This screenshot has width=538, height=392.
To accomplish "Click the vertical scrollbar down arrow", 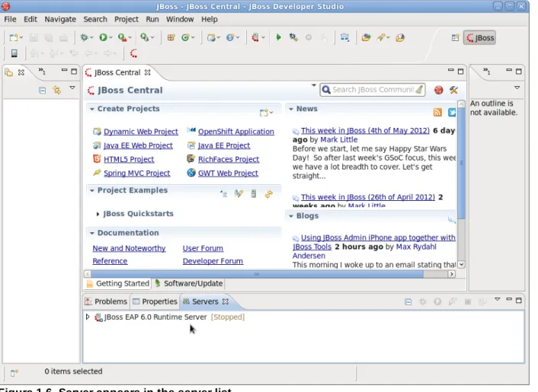I will [x=461, y=265].
